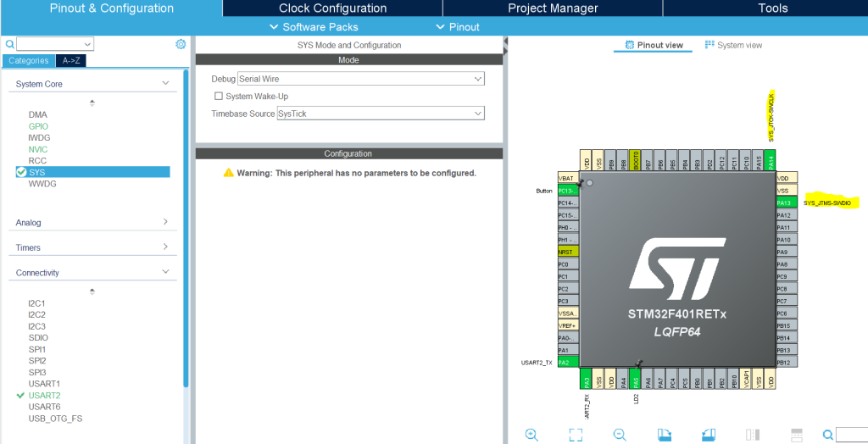Switch to System view

733,45
